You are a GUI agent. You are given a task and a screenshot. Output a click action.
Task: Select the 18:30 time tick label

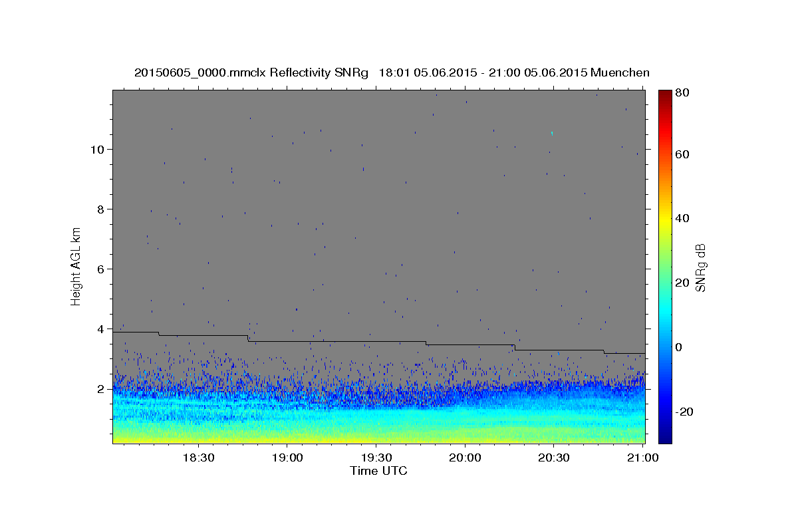pos(198,458)
